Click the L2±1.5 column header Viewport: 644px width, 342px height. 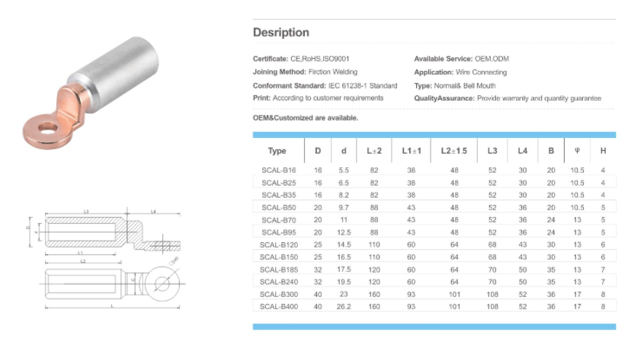[454, 151]
